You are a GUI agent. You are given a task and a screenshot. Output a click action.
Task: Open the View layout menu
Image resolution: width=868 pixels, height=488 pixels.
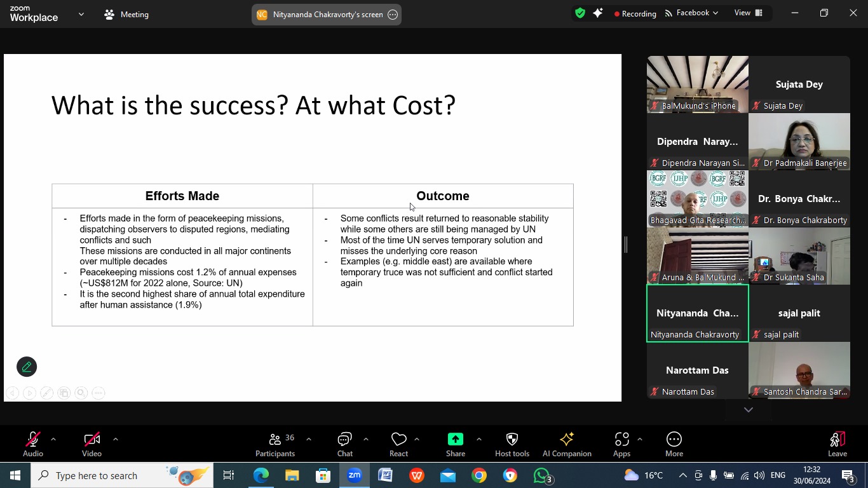click(x=748, y=13)
